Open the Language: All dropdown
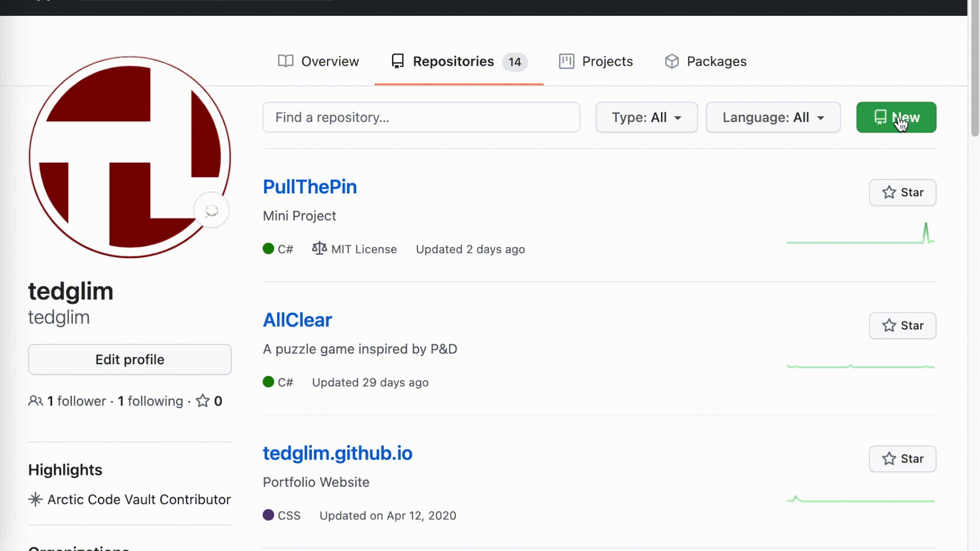Viewport: 980px width, 551px height. tap(773, 117)
